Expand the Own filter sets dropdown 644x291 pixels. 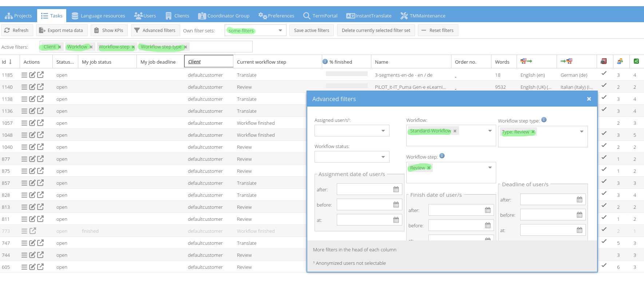tap(280, 31)
